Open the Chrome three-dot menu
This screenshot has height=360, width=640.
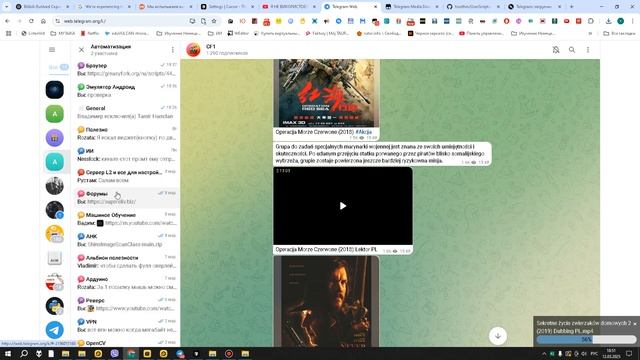632,21
